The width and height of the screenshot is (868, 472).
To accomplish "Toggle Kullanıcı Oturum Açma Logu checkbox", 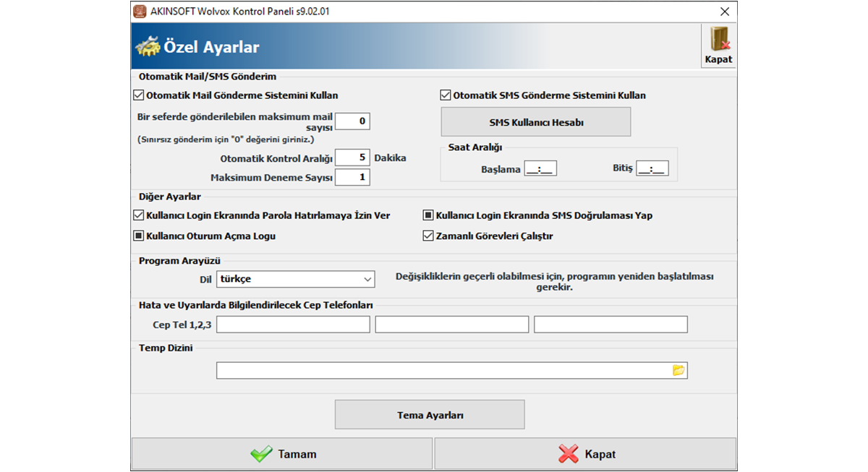I will (x=139, y=236).
